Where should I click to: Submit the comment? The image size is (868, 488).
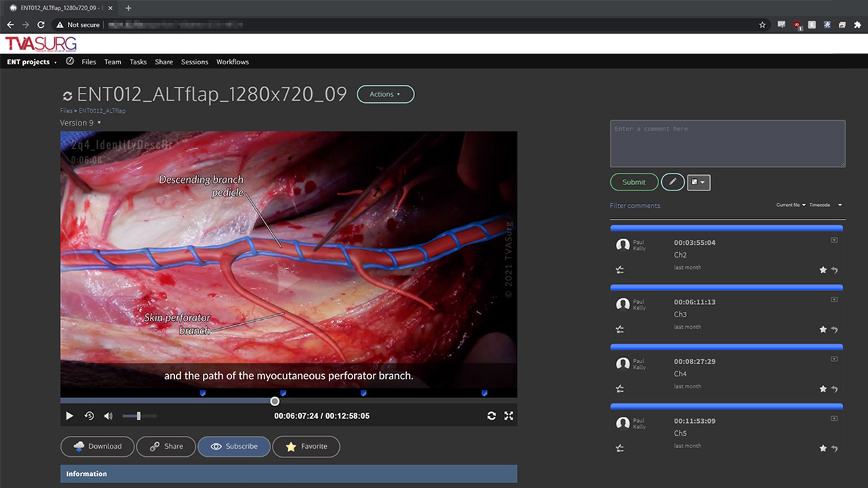pos(634,182)
